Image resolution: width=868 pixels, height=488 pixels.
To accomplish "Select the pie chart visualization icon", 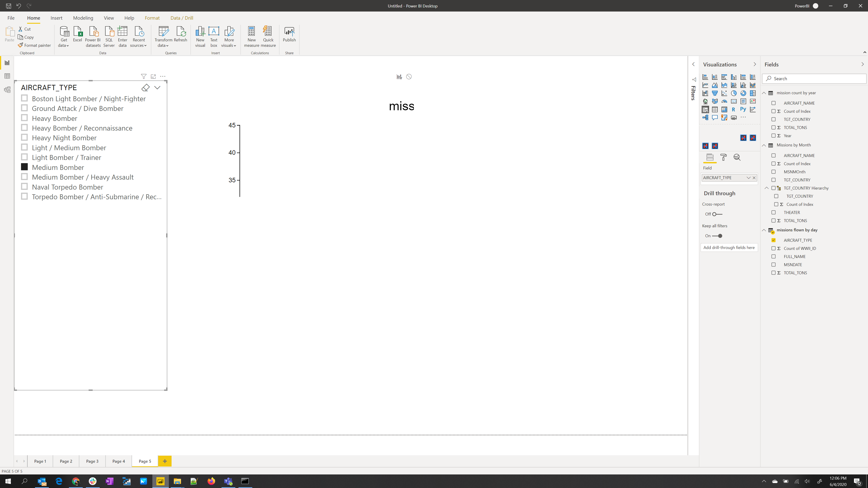I will click(734, 93).
